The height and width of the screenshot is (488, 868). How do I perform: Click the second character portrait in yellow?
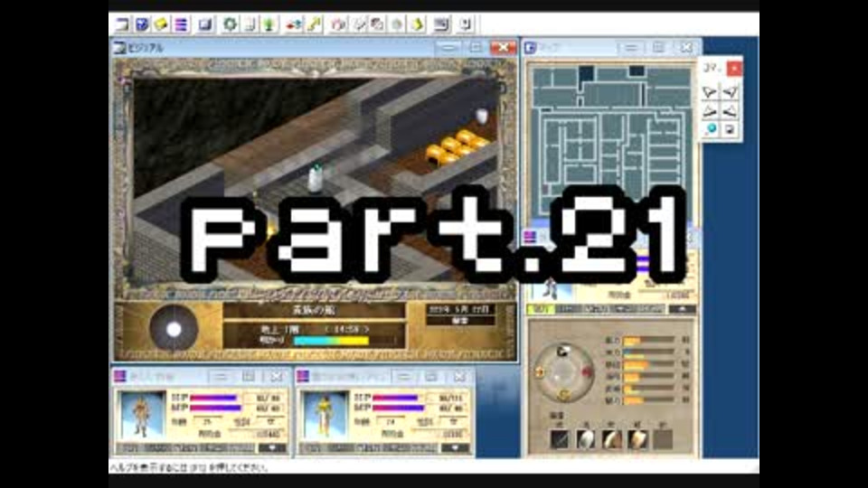(325, 415)
